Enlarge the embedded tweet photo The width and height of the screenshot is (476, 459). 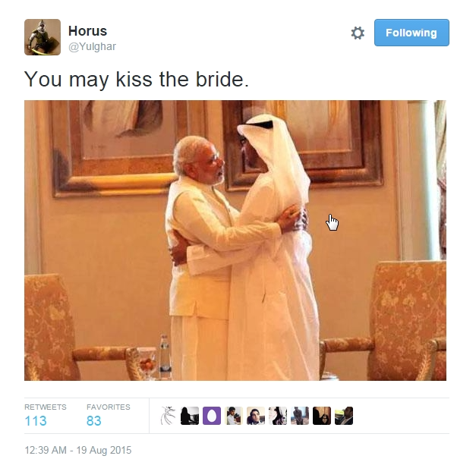tap(235, 241)
